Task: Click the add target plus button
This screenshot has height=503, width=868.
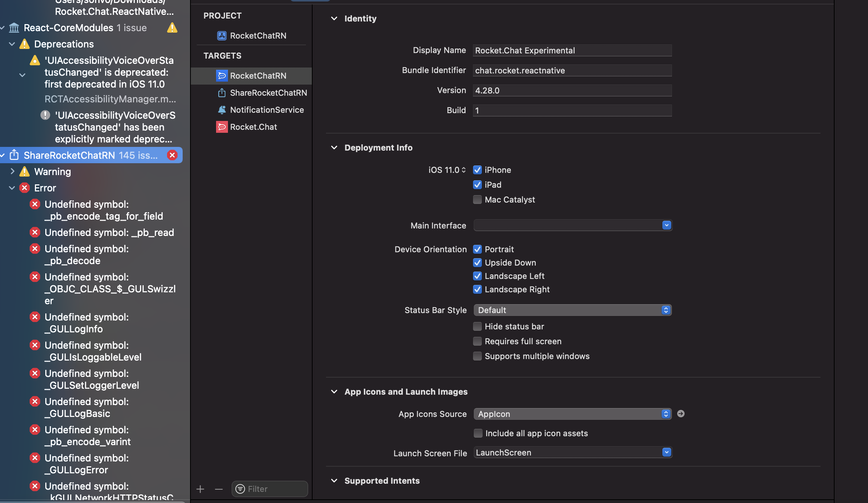Action: point(200,489)
